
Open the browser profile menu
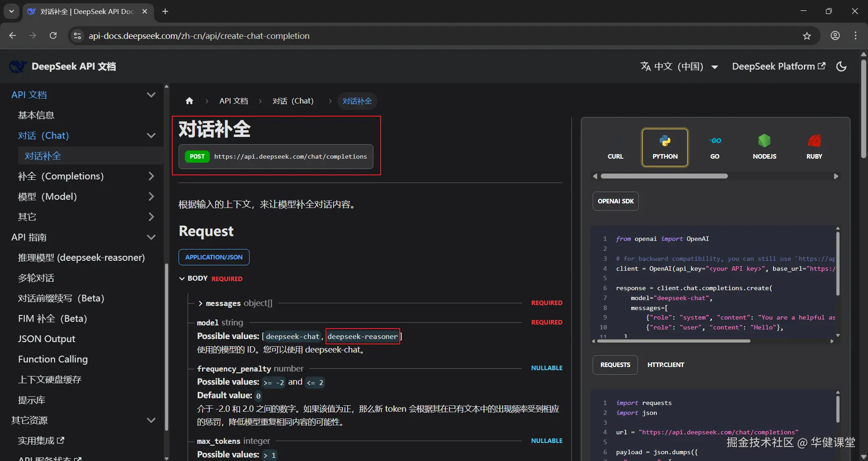835,36
